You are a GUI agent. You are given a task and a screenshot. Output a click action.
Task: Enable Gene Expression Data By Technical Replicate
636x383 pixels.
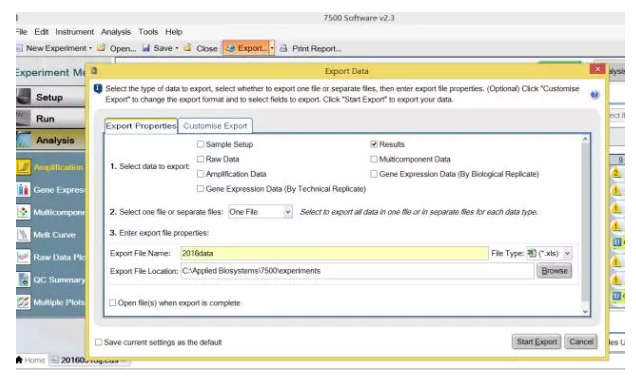point(200,189)
